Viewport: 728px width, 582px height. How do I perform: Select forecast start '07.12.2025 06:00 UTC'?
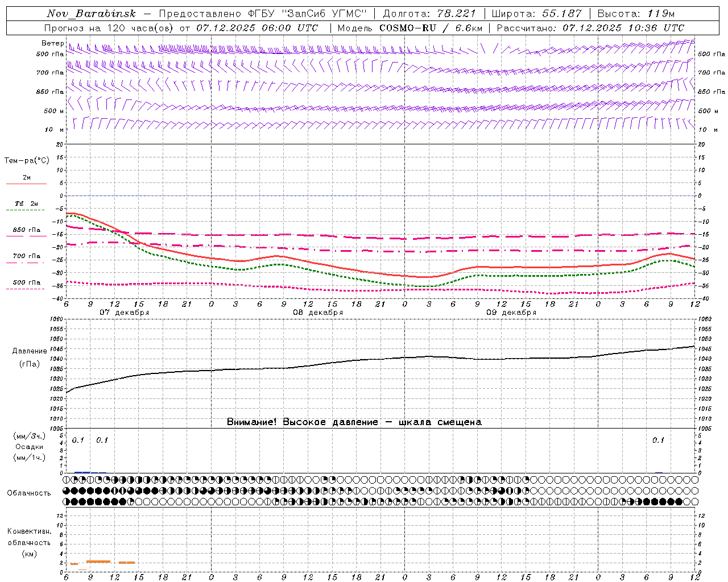258,28
